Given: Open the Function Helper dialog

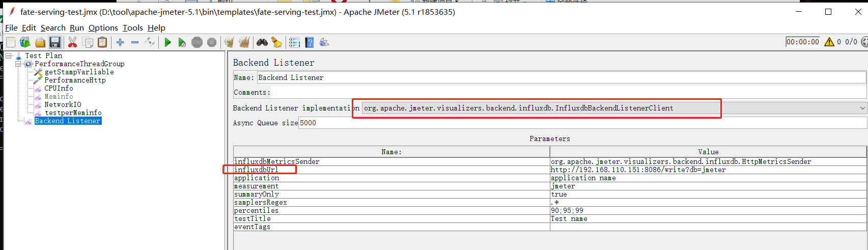Looking at the screenshot, I should coord(294,42).
